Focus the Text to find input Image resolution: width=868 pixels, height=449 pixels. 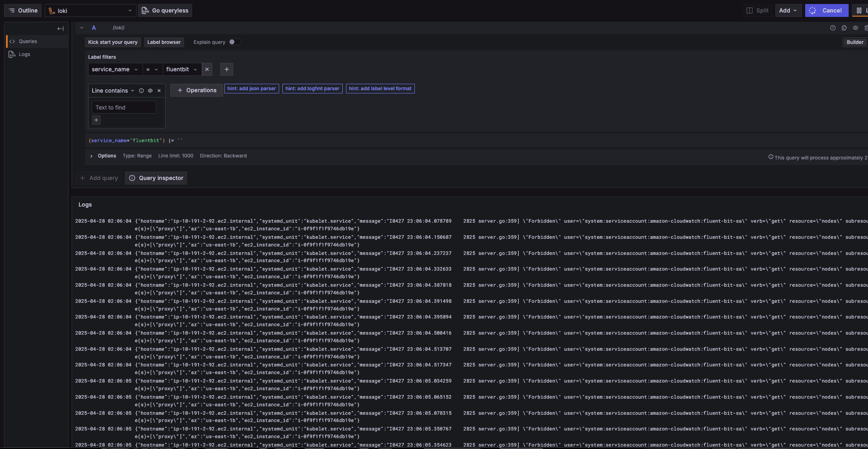[124, 108]
